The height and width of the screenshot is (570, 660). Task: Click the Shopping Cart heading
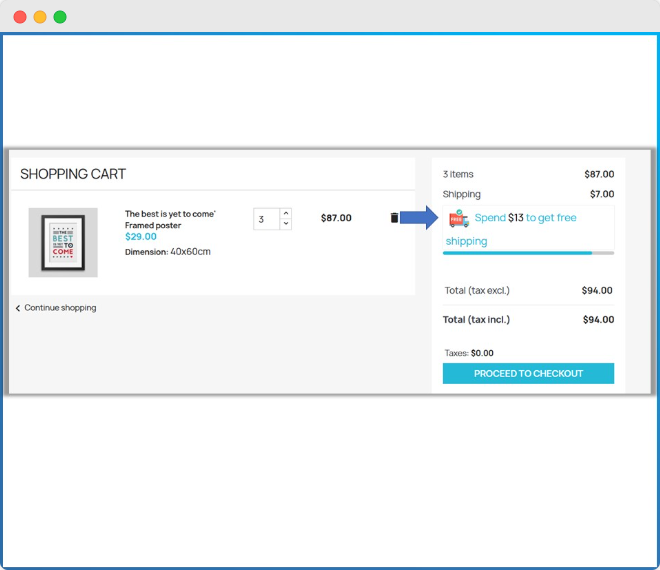pyautogui.click(x=73, y=174)
